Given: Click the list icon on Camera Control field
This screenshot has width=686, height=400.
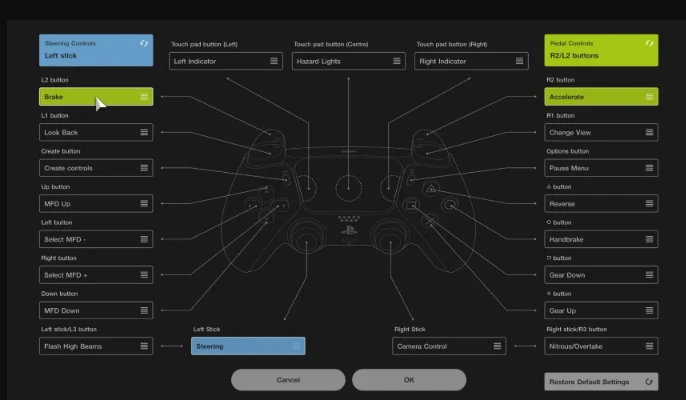Looking at the screenshot, I should (497, 346).
